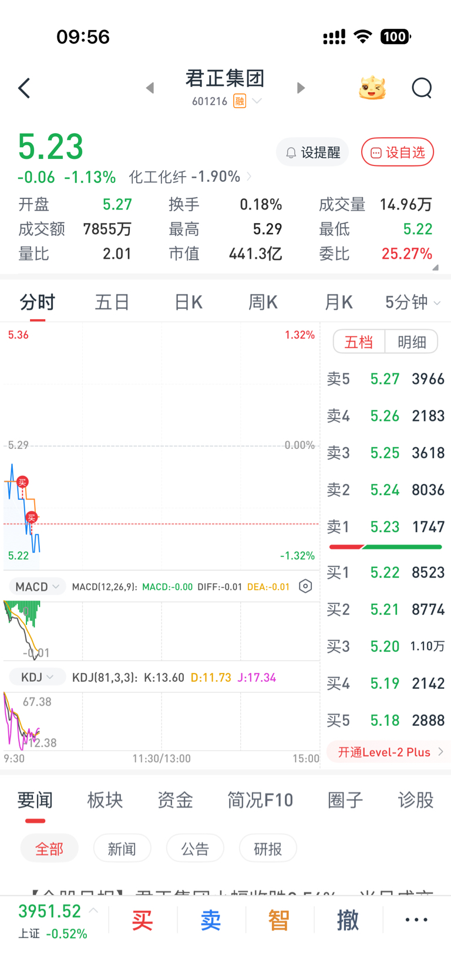Switch to 要闻 tab
The height and width of the screenshot is (980, 451).
click(x=35, y=800)
